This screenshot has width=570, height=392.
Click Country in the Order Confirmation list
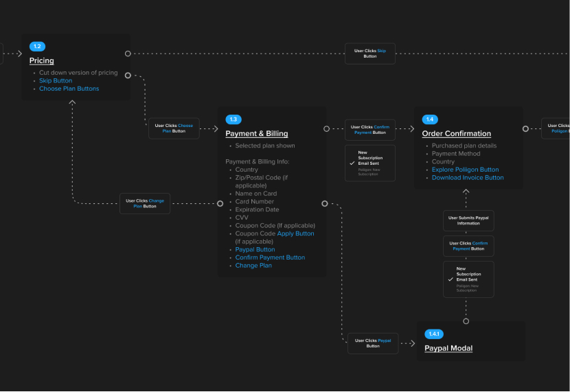(443, 161)
